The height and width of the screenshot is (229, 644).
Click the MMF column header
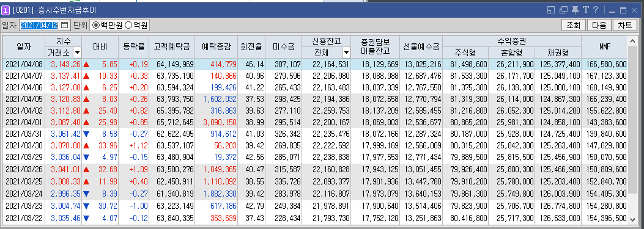(605, 47)
